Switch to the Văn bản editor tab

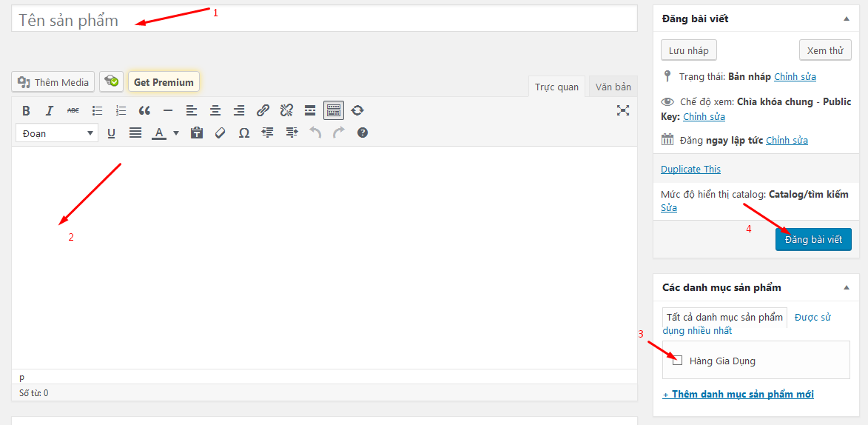613,87
